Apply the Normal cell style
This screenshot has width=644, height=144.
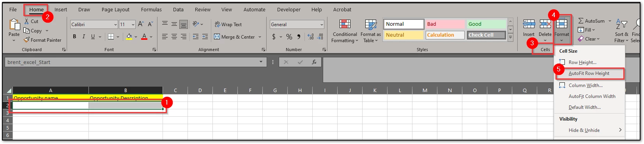coord(404,24)
